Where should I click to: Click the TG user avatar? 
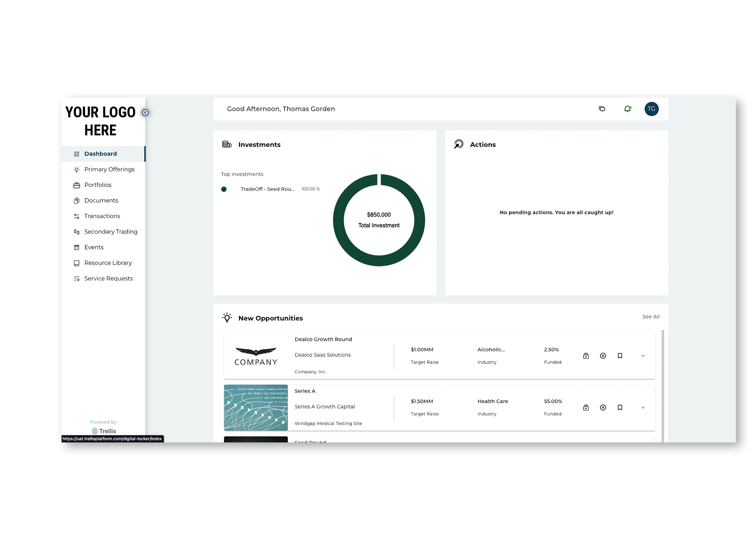651,109
